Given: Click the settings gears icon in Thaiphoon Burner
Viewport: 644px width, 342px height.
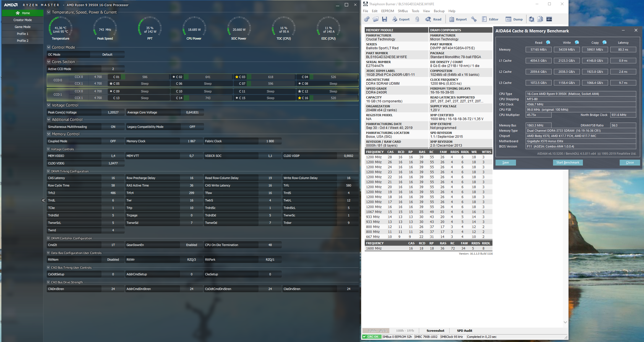Looking at the screenshot, I should point(367,19).
